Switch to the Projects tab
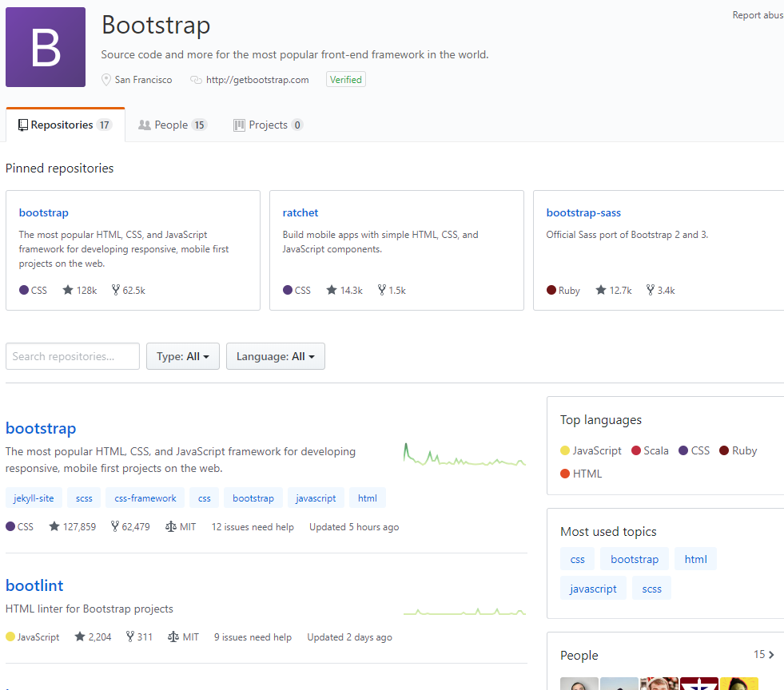 tap(268, 125)
